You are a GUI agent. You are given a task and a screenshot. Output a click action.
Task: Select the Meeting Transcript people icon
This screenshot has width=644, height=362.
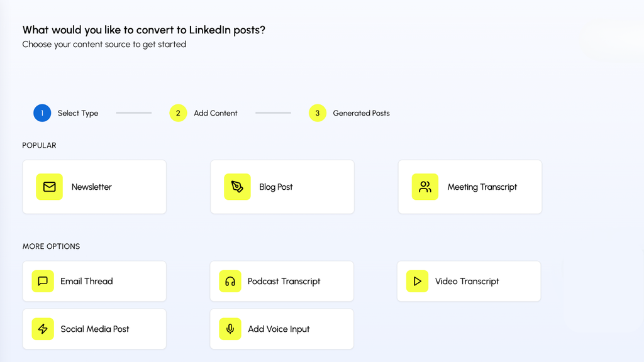pos(425,187)
